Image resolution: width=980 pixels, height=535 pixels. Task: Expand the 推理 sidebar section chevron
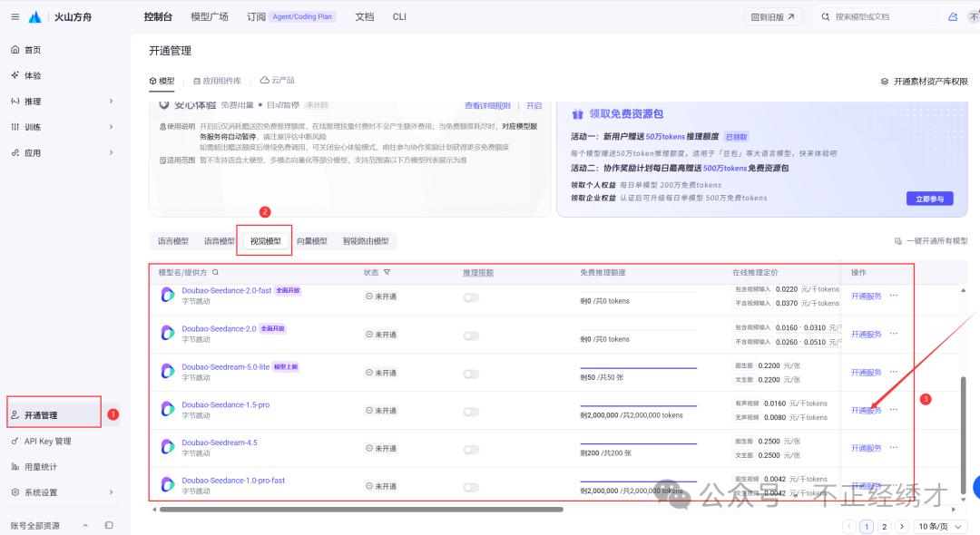112,102
